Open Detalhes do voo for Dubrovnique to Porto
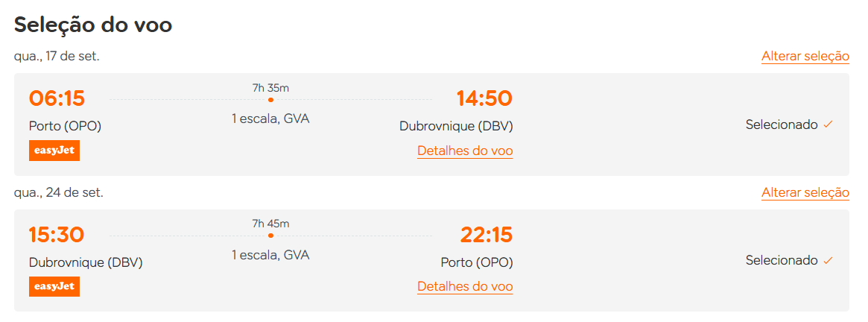 [x=465, y=286]
